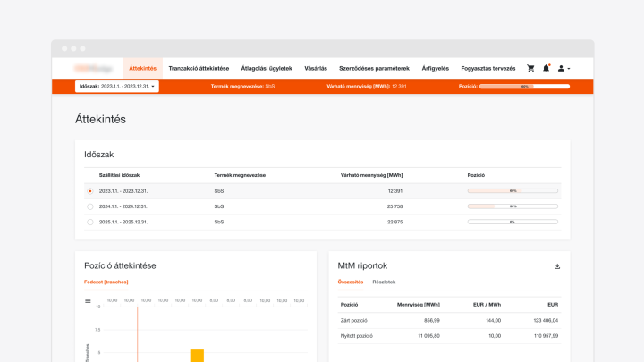Click MtM riportok panel title
Screen dimensions: 644x362
(362, 266)
